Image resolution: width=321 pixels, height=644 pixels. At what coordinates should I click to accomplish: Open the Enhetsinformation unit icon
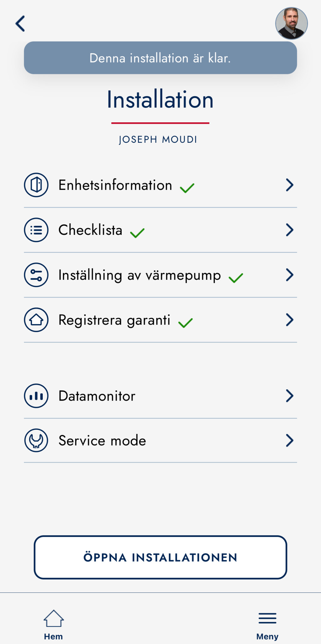point(36,185)
